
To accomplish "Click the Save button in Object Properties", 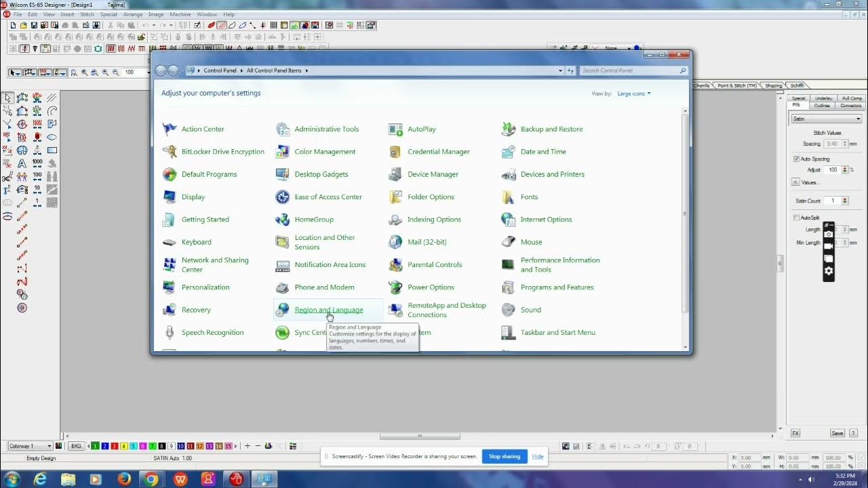I will click(837, 433).
